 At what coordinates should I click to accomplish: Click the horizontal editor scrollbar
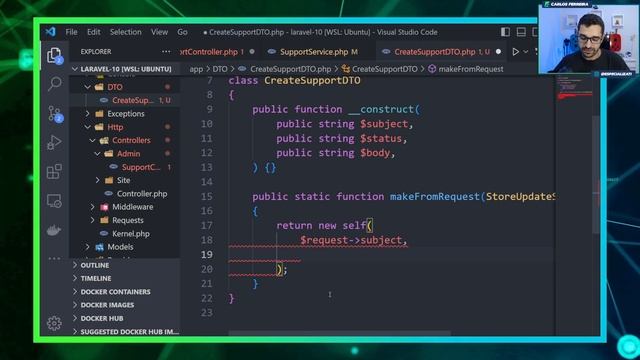340,333
